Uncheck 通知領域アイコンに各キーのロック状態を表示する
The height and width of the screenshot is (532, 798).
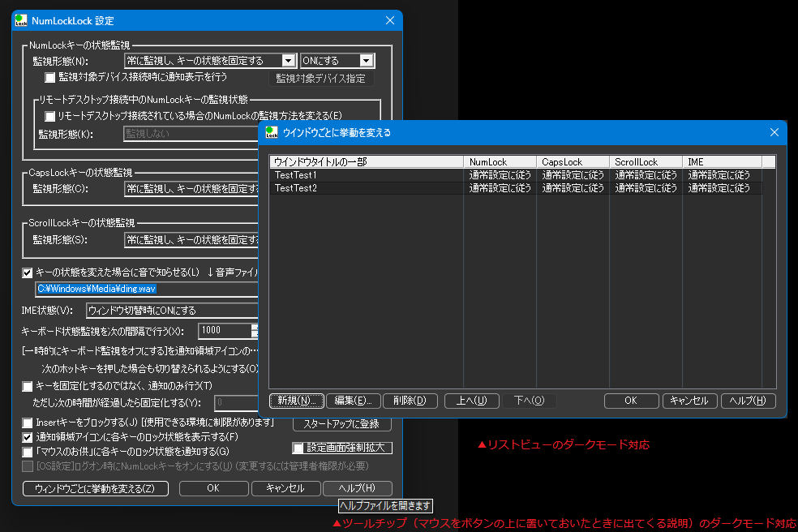28,437
